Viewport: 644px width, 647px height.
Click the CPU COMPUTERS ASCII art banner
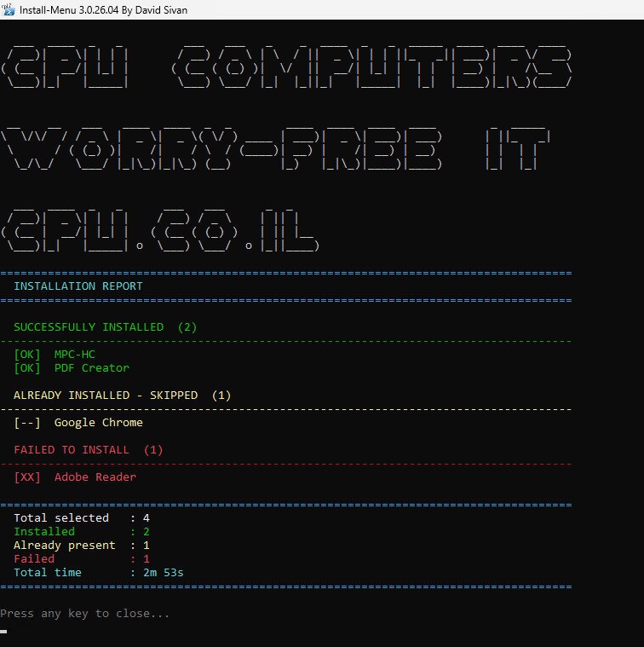click(x=286, y=63)
